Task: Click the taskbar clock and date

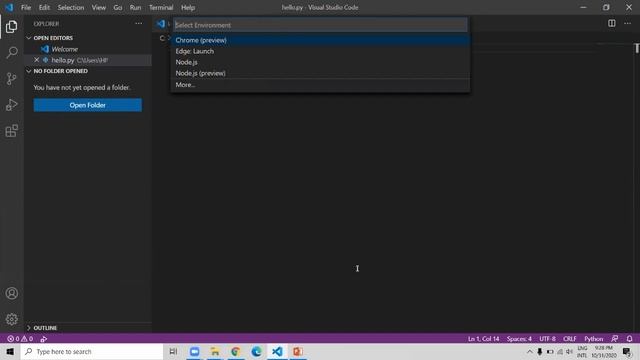Action: click(604, 351)
